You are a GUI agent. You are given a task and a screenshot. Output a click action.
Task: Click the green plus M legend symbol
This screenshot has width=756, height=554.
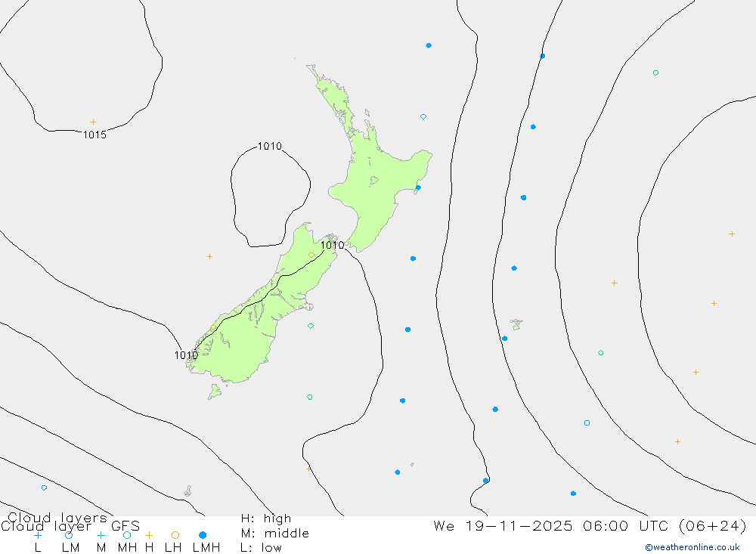click(101, 535)
